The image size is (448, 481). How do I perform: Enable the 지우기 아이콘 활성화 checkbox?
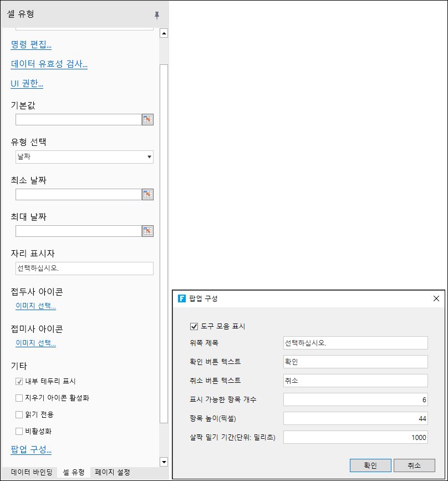tap(19, 398)
